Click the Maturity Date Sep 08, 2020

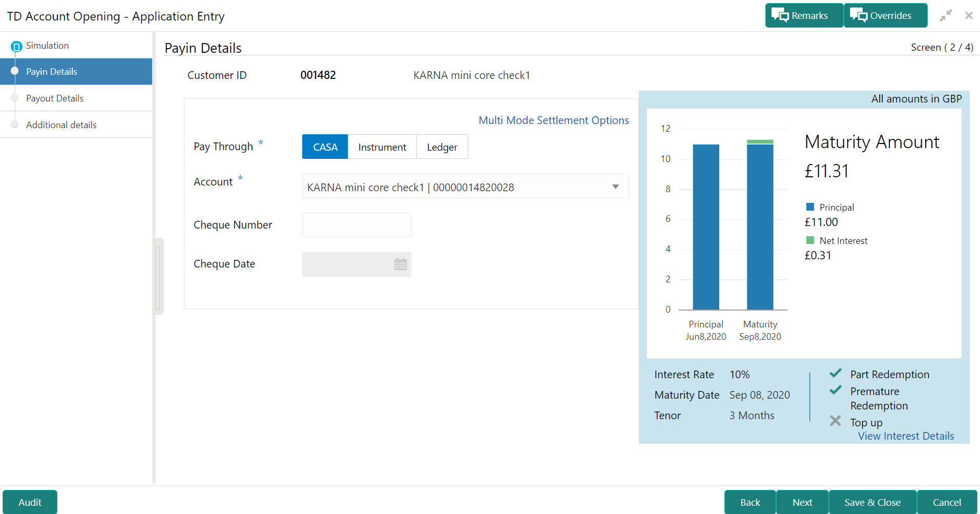(x=760, y=395)
